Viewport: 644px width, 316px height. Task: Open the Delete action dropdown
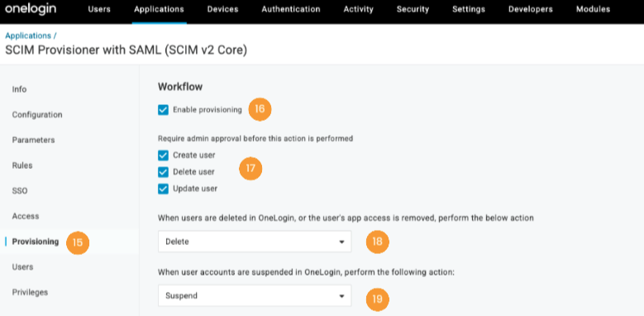point(255,242)
